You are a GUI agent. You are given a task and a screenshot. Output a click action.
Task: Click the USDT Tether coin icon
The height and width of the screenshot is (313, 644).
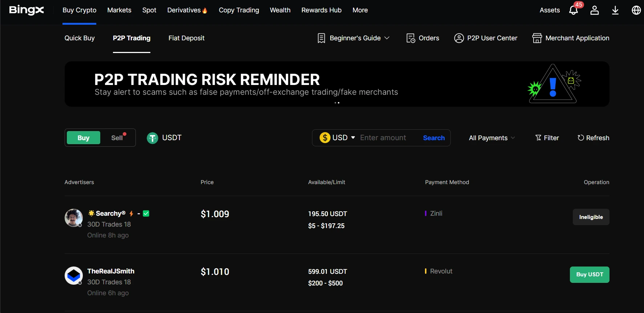(x=153, y=138)
